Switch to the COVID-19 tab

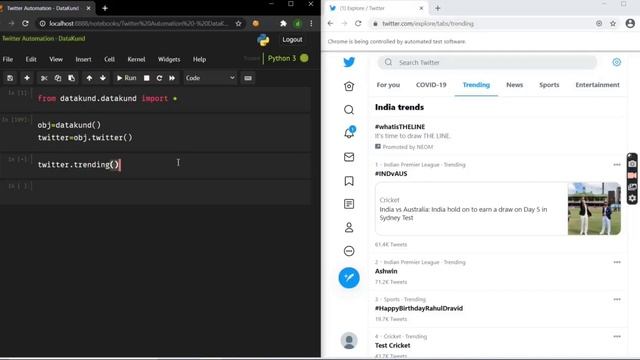click(431, 85)
